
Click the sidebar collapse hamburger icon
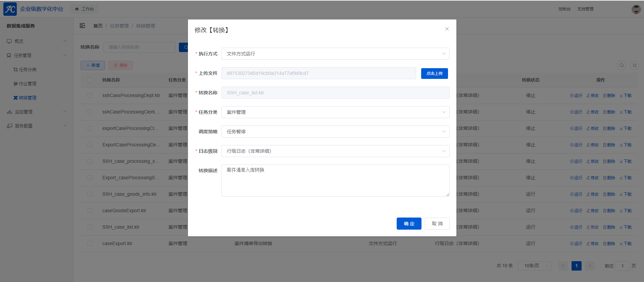pyautogui.click(x=82, y=26)
